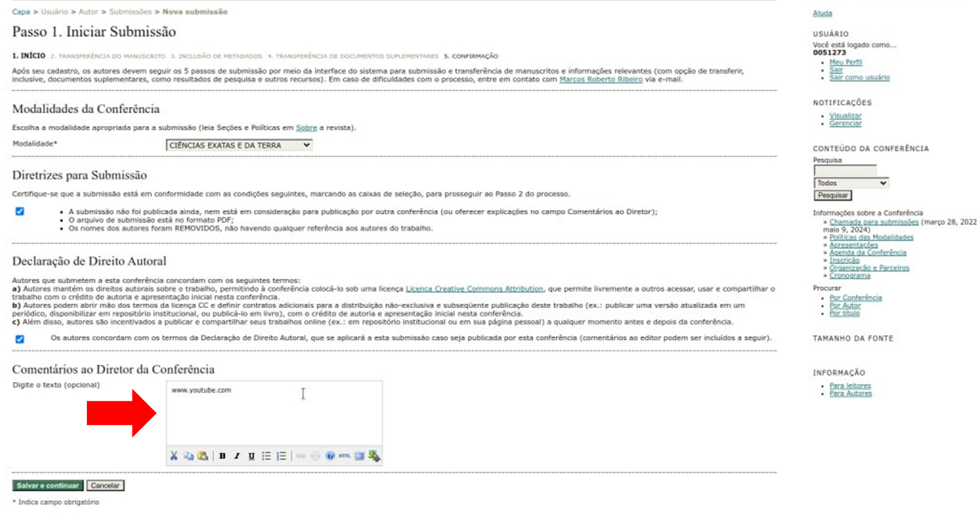
Task: Use the Paste icon in the text editor
Action: click(203, 456)
